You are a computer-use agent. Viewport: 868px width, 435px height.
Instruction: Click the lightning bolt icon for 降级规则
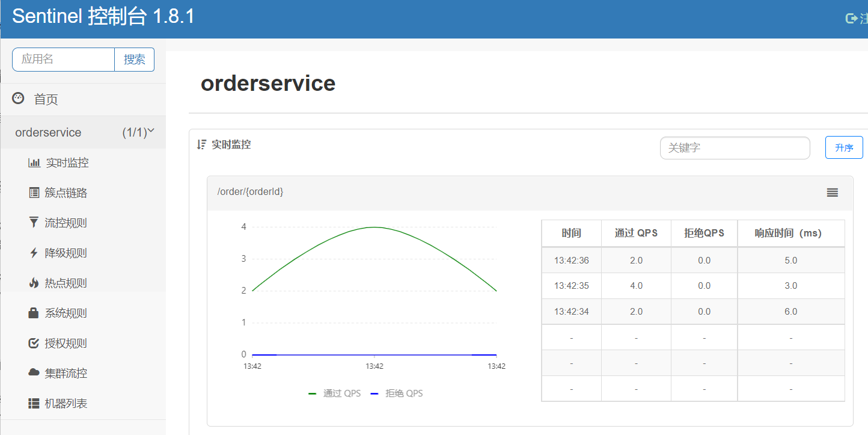tap(34, 253)
